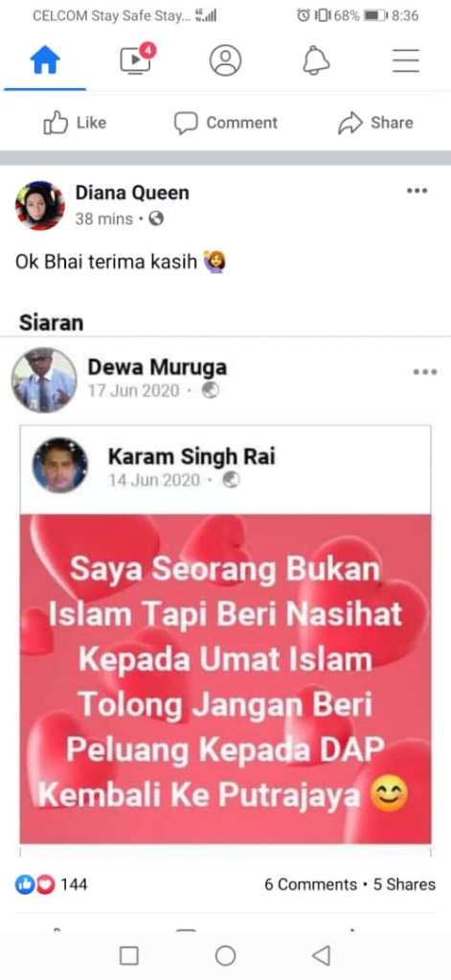Open the 6 Comments link
The width and height of the screenshot is (451, 980).
310,884
